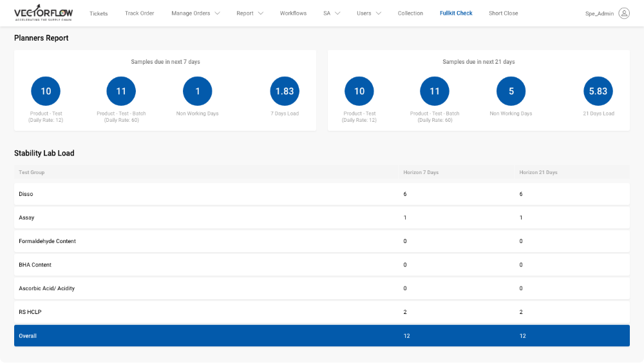Open the user profile avatar icon
Image resolution: width=644 pixels, height=363 pixels.
623,14
